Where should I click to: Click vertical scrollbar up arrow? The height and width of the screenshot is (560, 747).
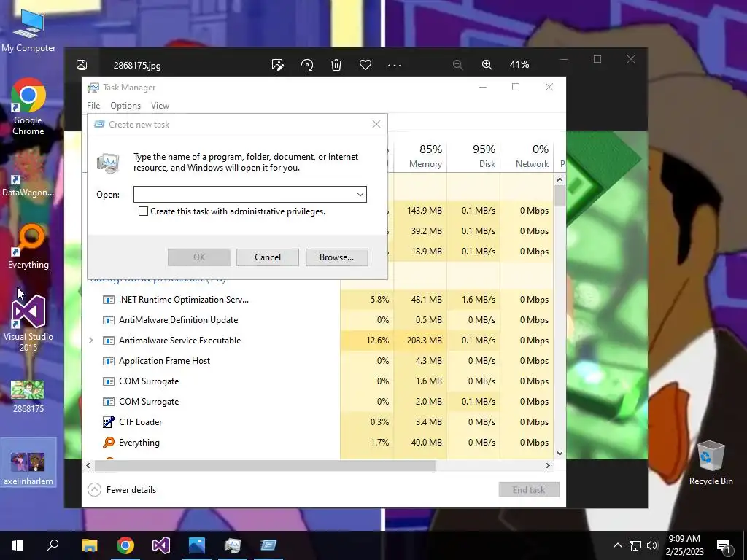click(x=560, y=179)
